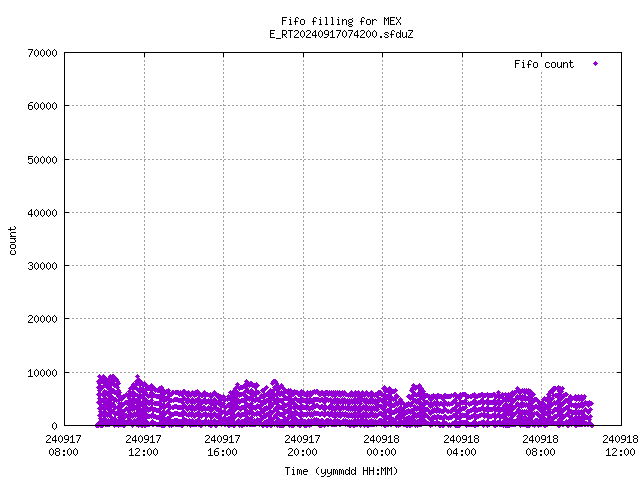
Task: Click the x-axis tick 240918 04:00
Action: [x=462, y=445]
